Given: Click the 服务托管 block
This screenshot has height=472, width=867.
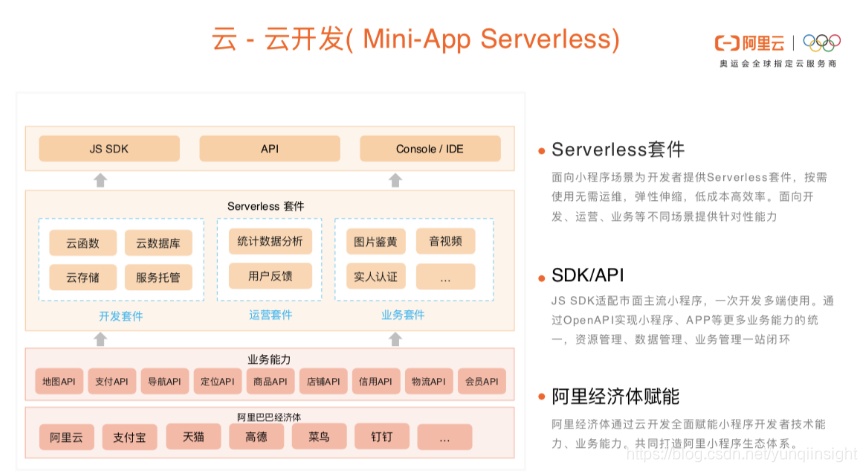Looking at the screenshot, I should [158, 277].
